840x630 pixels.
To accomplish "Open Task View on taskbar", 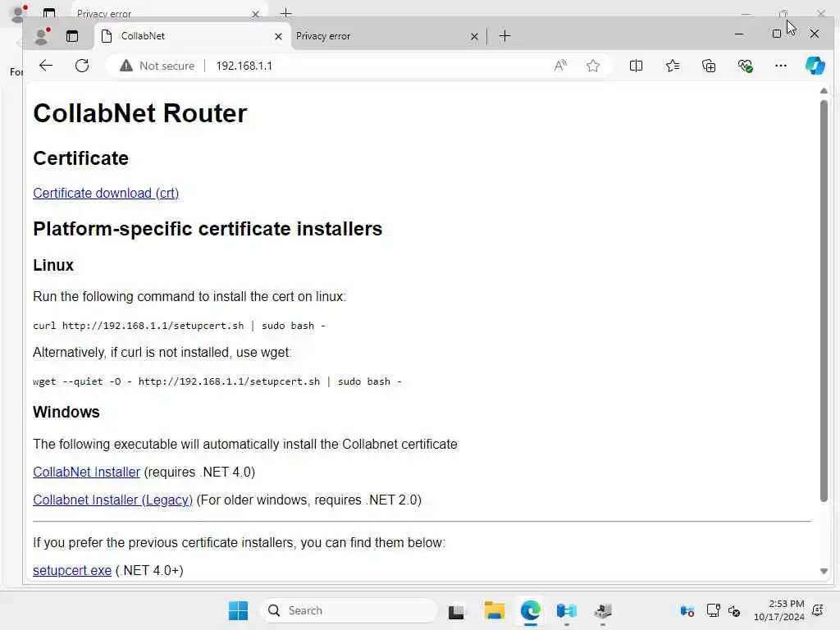I will (x=456, y=610).
